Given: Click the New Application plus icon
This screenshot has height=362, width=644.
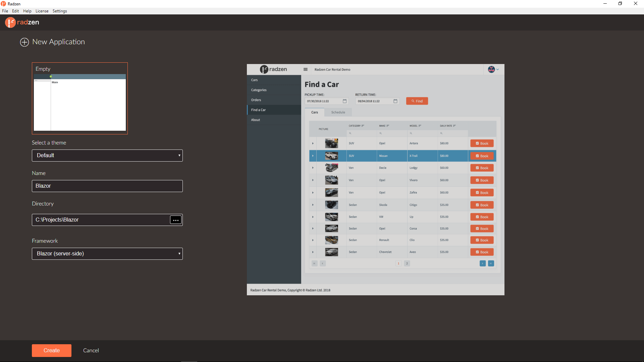Looking at the screenshot, I should pos(24,42).
